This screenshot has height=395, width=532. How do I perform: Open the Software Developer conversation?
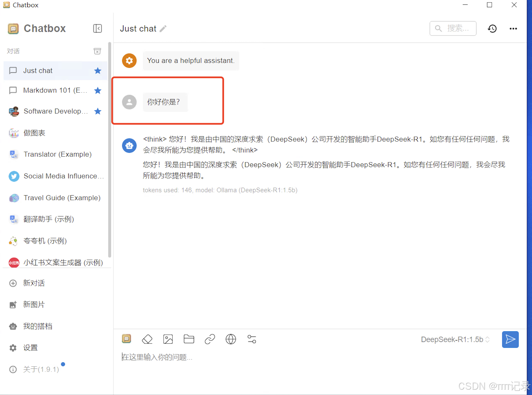[55, 111]
